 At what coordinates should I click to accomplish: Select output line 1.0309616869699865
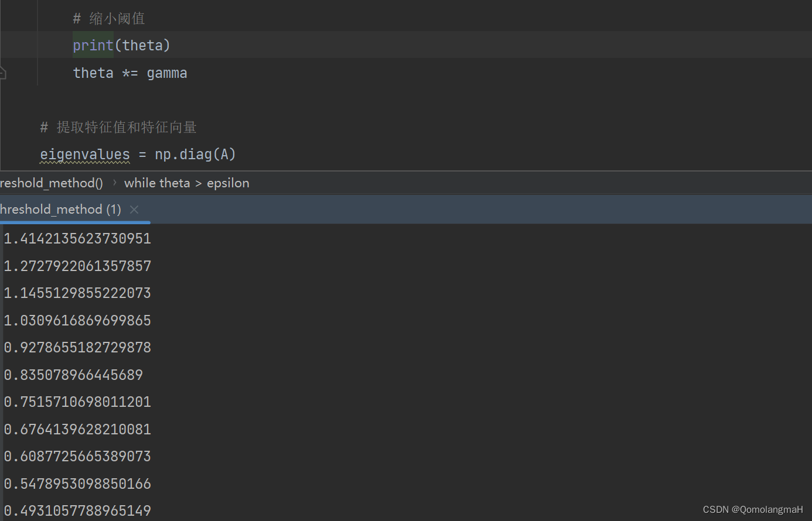77,320
